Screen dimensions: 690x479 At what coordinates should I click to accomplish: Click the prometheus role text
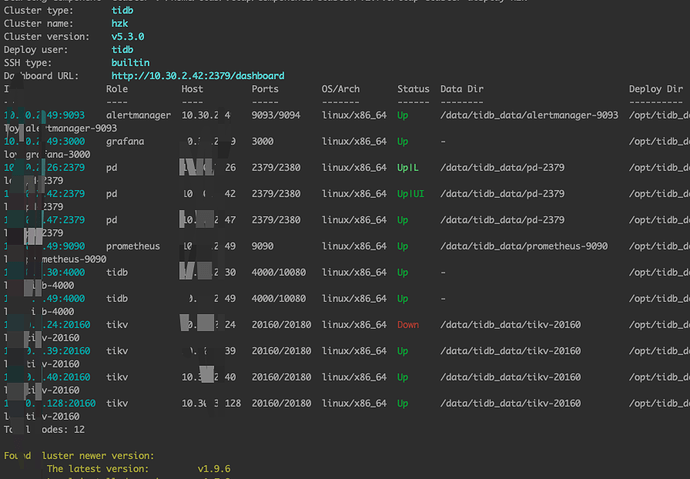click(133, 246)
